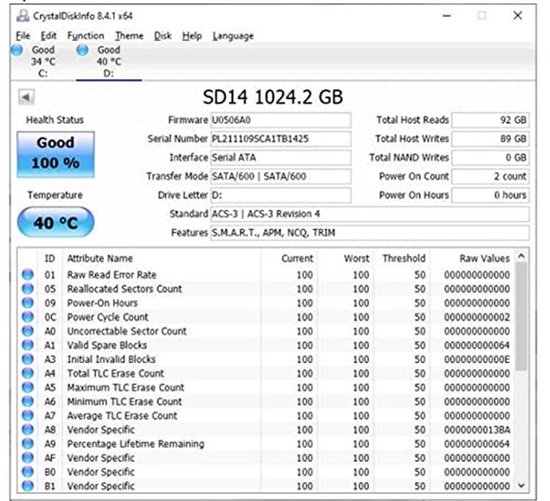Click status orb of Initial Invalid Blocks
Viewport: 550px width, 501px height.
click(28, 359)
